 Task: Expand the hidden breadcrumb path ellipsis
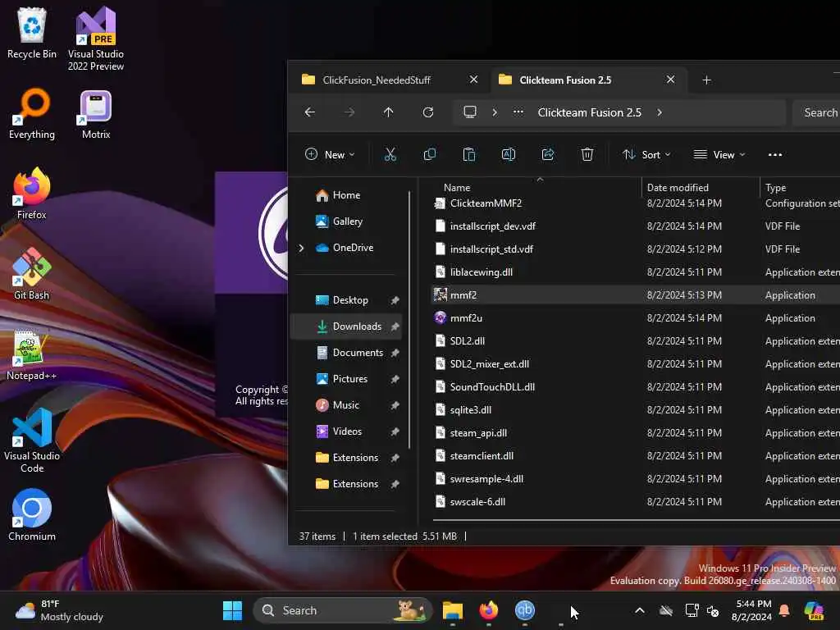(518, 112)
